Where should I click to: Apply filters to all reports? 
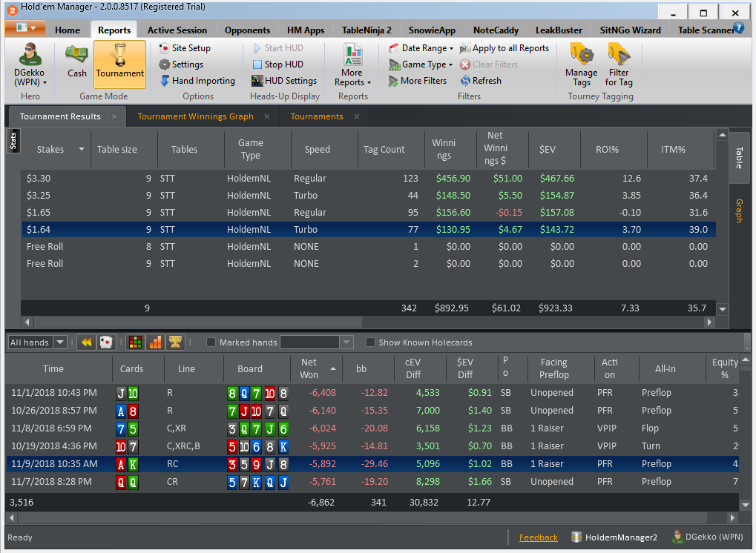(504, 48)
